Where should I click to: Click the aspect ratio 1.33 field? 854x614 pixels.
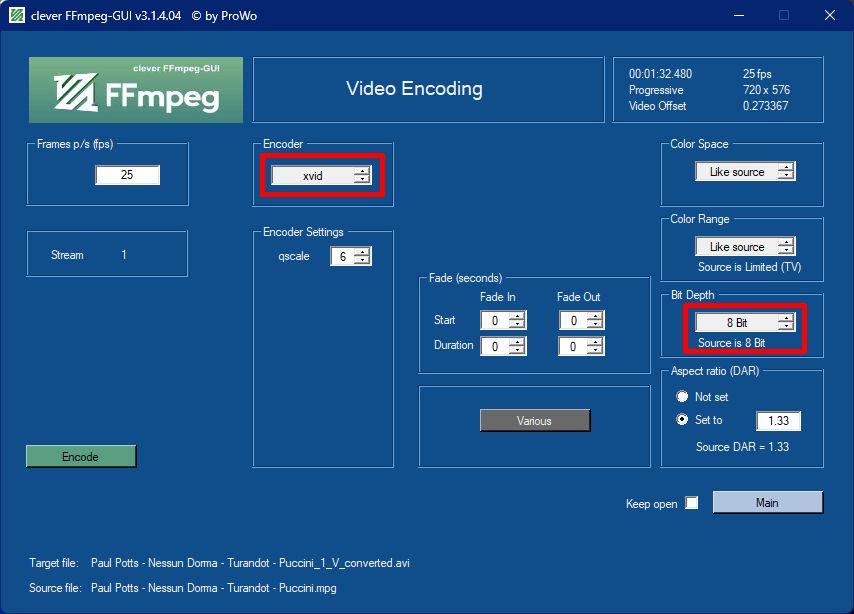779,421
